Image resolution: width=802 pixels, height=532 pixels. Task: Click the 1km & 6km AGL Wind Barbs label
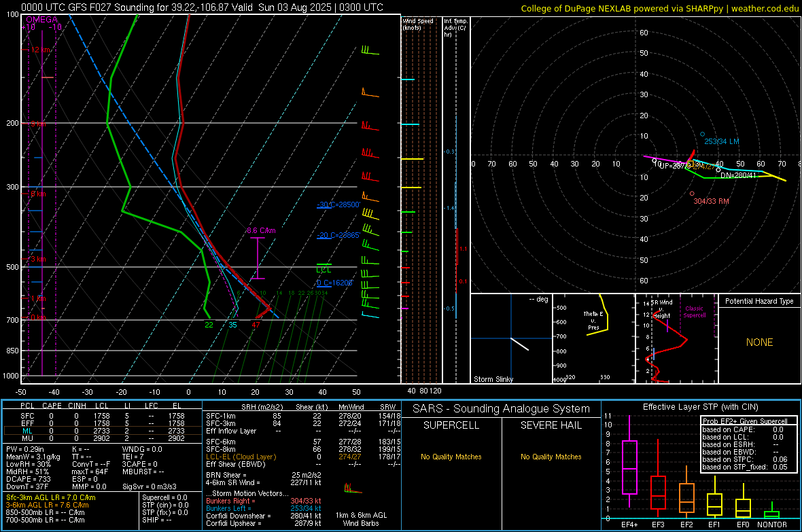click(x=361, y=519)
